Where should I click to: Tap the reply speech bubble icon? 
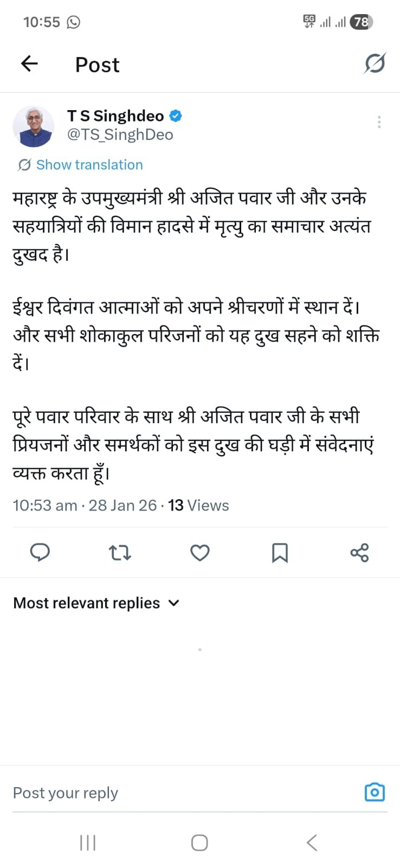(x=40, y=553)
